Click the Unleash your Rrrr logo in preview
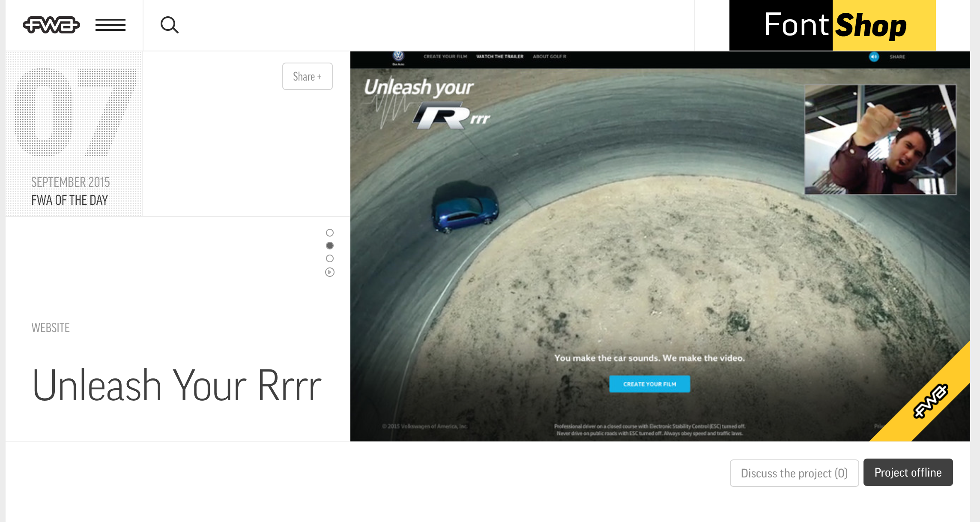Screen dimensions: 980x522 click(x=427, y=103)
